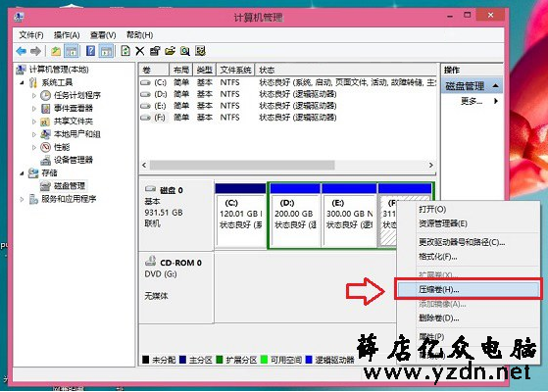Choose 删除卷(D)... in context menu
Image resolution: width=548 pixels, height=392 pixels.
(x=439, y=318)
